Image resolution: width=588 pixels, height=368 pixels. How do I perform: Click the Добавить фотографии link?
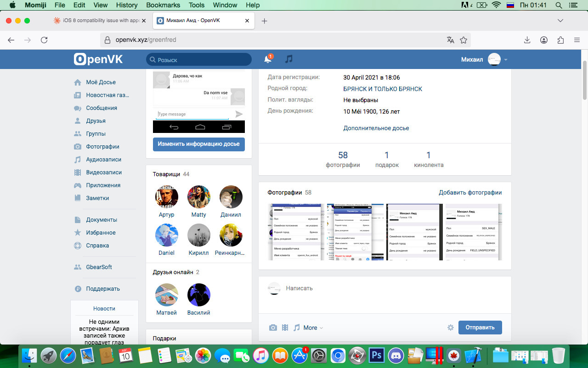click(x=470, y=193)
